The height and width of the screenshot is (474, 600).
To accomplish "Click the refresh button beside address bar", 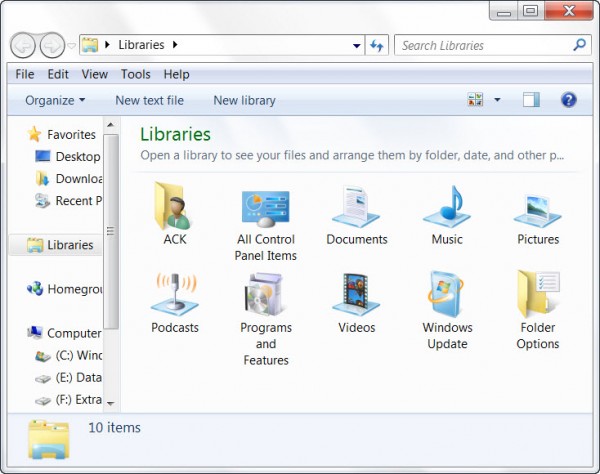I will (377, 46).
